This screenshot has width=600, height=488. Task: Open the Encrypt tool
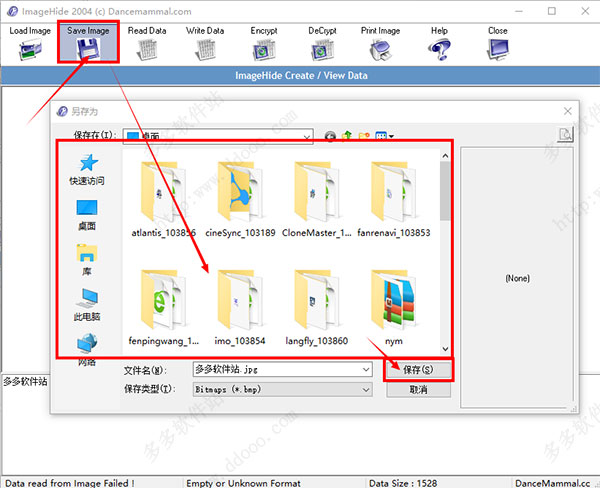point(264,42)
